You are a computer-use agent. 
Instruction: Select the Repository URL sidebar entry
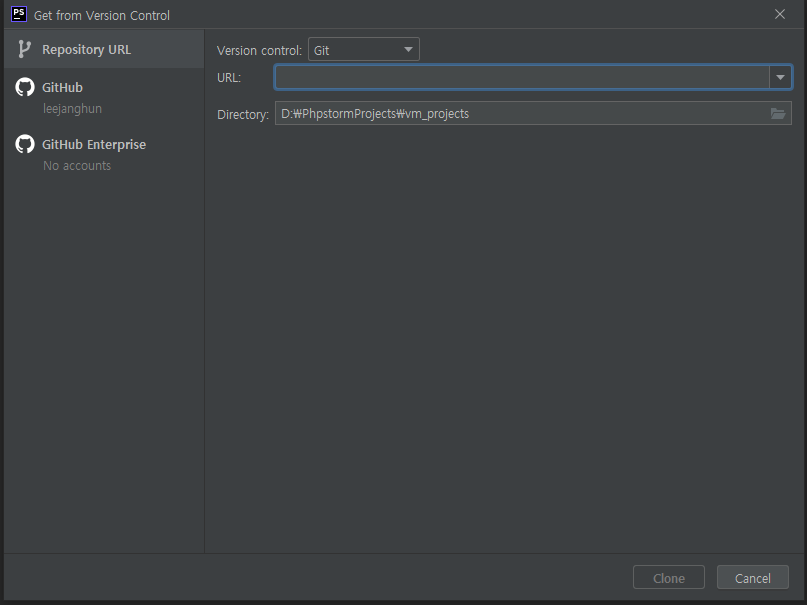(x=104, y=49)
